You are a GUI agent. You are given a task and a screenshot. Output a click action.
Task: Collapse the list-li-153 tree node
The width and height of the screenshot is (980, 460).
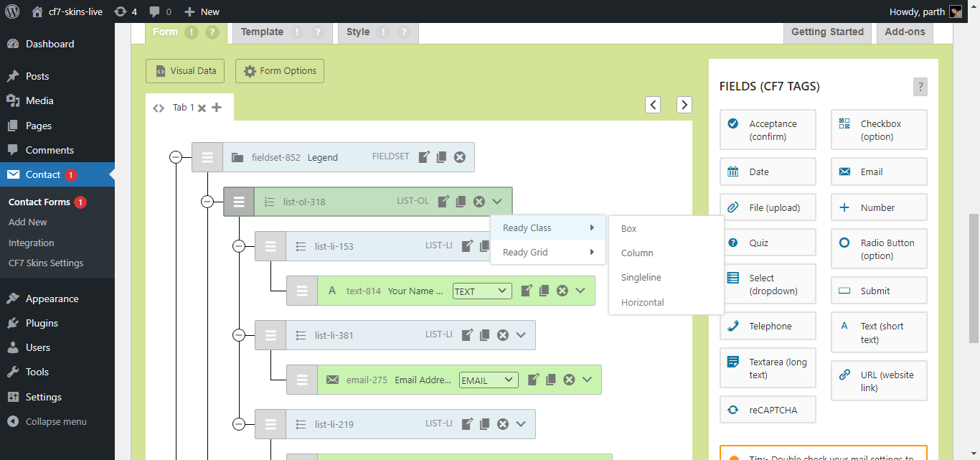point(239,246)
